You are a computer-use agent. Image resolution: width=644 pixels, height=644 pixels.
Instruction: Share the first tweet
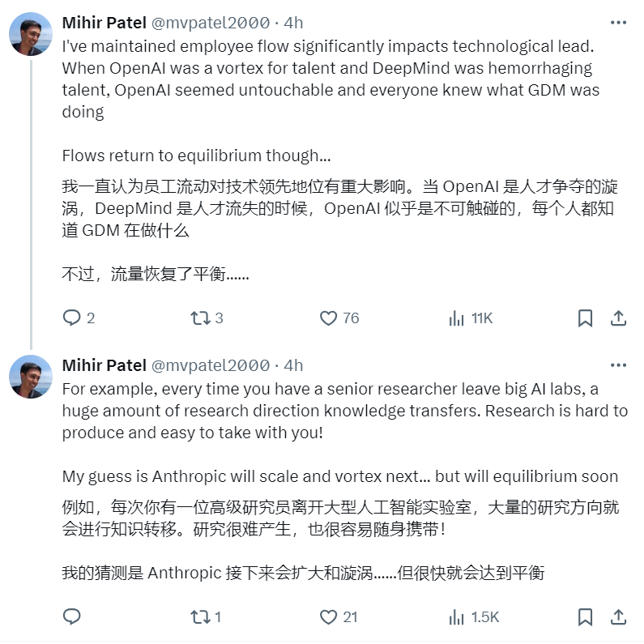[x=617, y=318]
